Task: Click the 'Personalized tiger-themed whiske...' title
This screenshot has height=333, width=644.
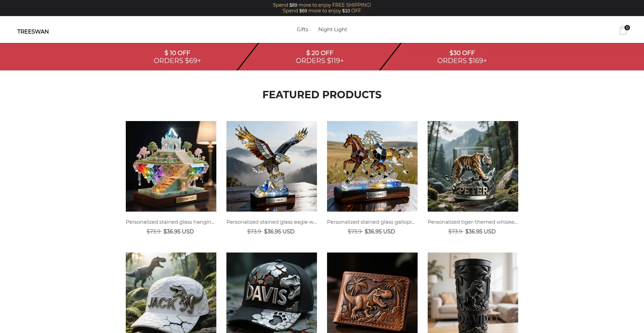Action: click(472, 222)
